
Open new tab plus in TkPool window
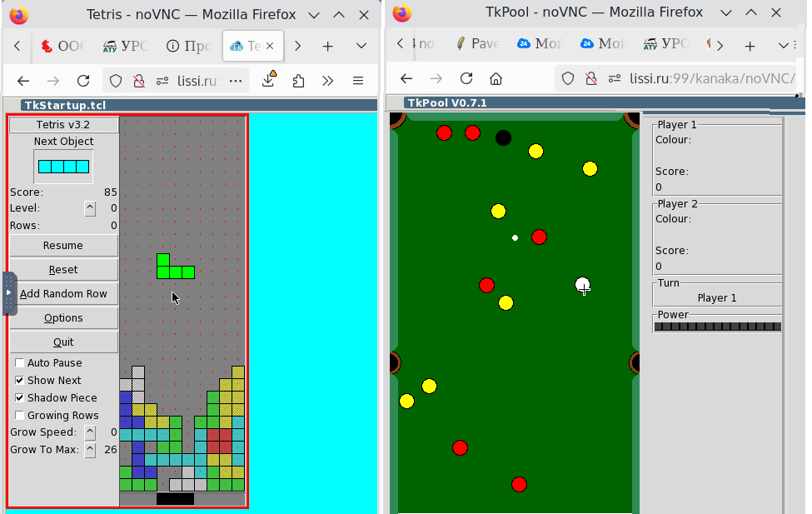(750, 46)
